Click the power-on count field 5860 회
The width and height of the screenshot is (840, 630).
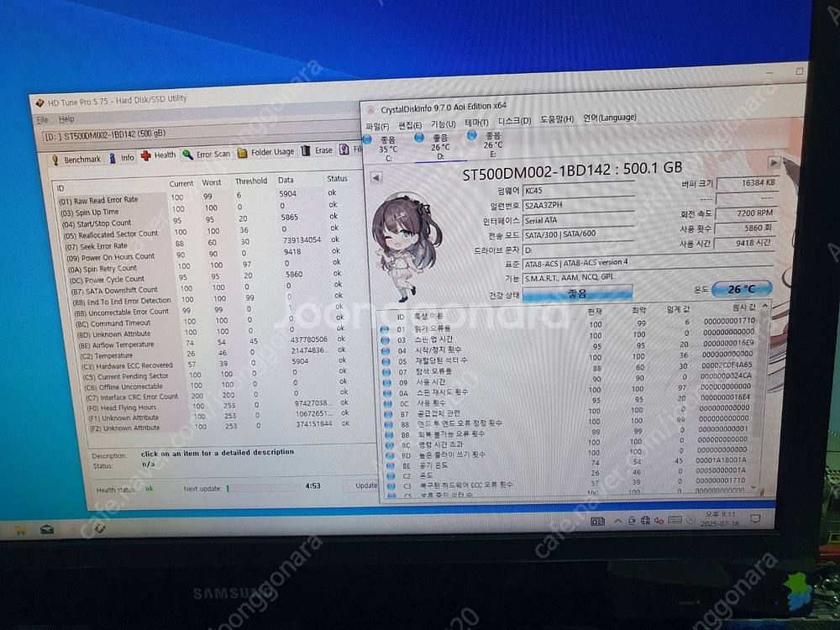(x=746, y=228)
